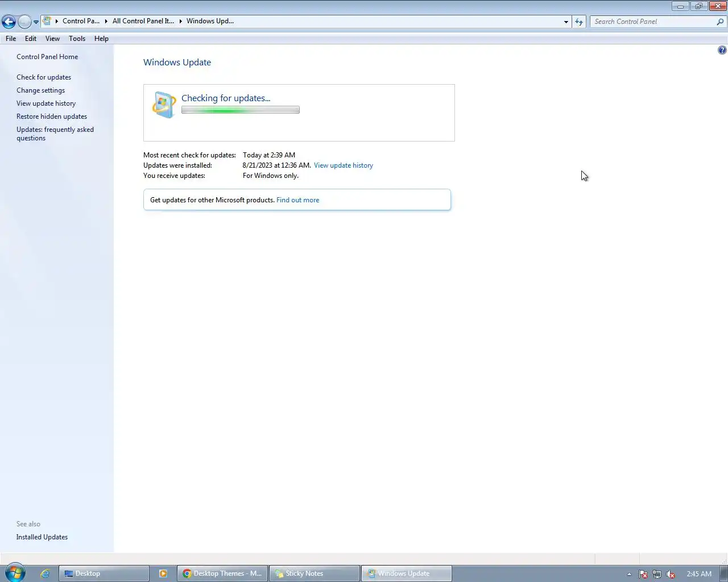
Task: Minimize the Windows Update window
Action: 680,6
